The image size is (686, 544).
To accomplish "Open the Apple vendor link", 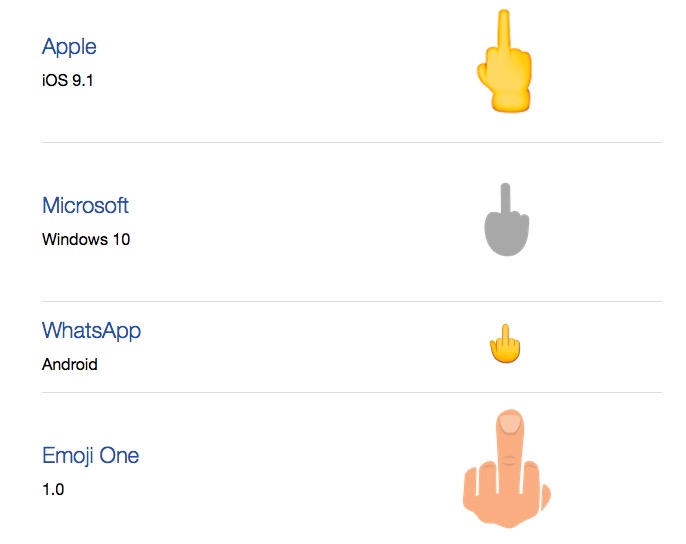I will tap(69, 46).
